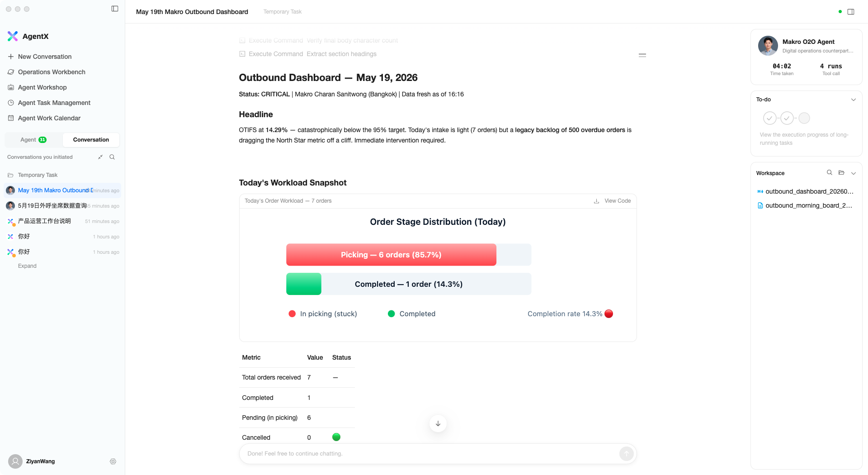Switch to the Agent tab
This screenshot has width=868, height=475.
(33, 140)
